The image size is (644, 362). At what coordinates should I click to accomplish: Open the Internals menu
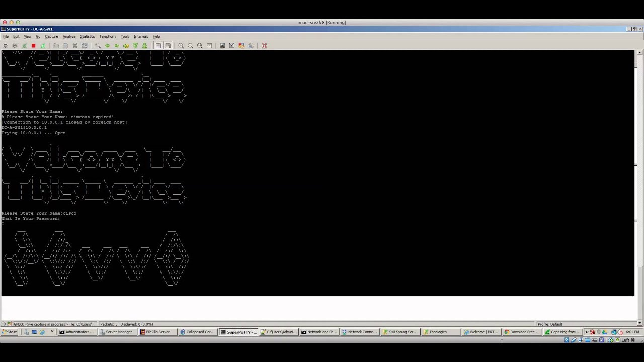click(x=141, y=36)
